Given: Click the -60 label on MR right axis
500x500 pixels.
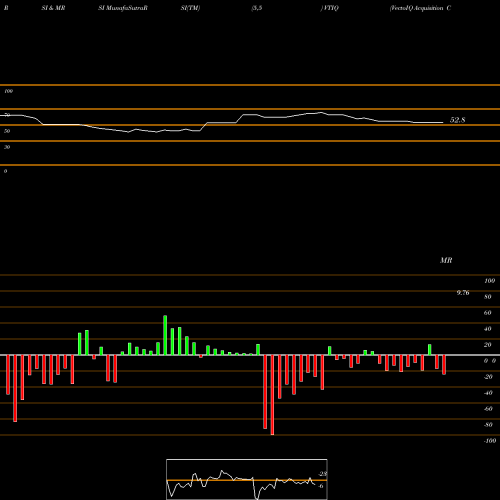Looking at the screenshot, I should pyautogui.click(x=488, y=409).
